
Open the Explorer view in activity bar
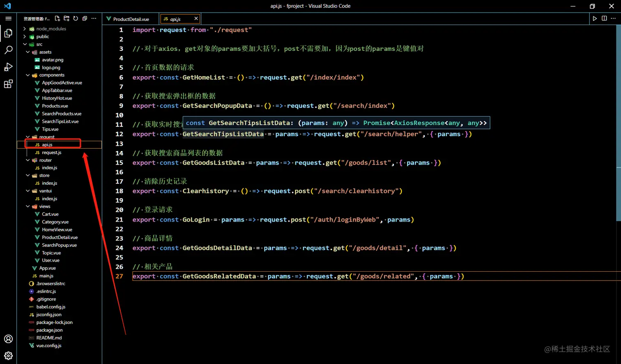[8, 33]
